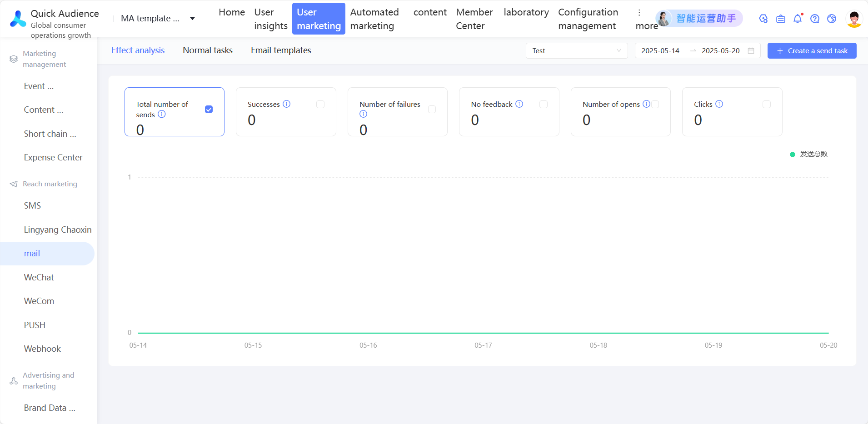This screenshot has width=868, height=424.
Task: Click info icon under Number of failures
Action: [363, 114]
